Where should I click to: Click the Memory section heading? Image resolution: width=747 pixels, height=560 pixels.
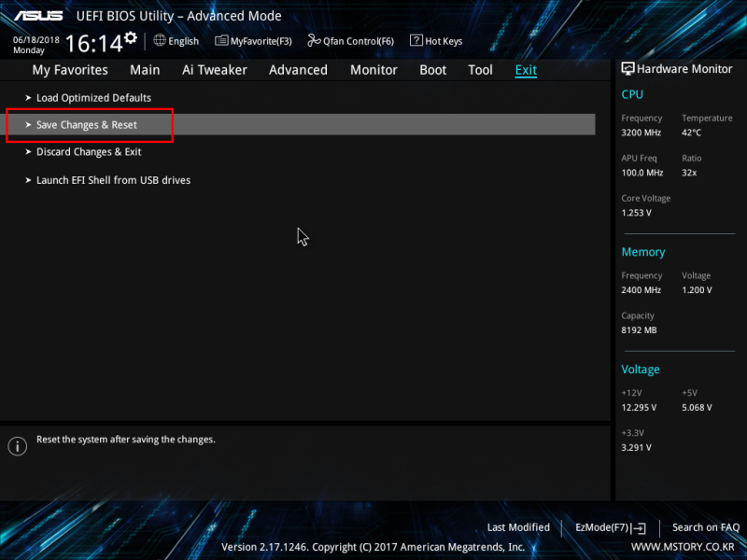[643, 252]
